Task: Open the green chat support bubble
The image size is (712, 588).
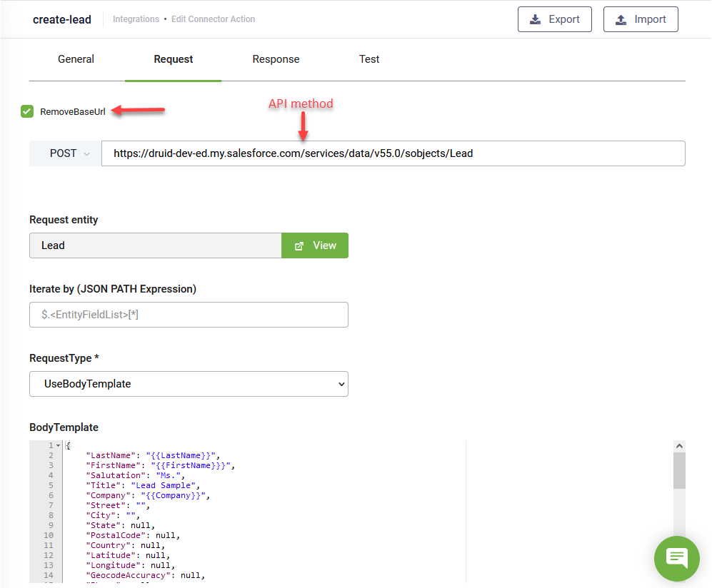Action: point(676,558)
